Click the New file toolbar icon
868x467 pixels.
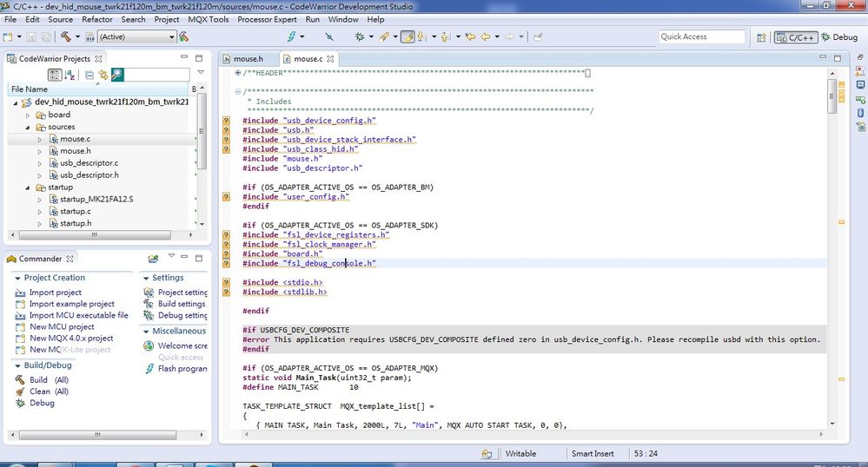click(x=9, y=37)
